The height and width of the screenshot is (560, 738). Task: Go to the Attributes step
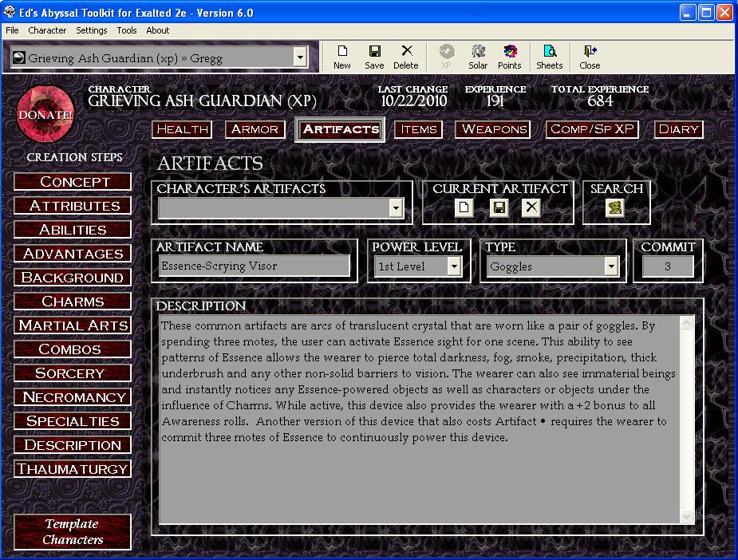[73, 206]
